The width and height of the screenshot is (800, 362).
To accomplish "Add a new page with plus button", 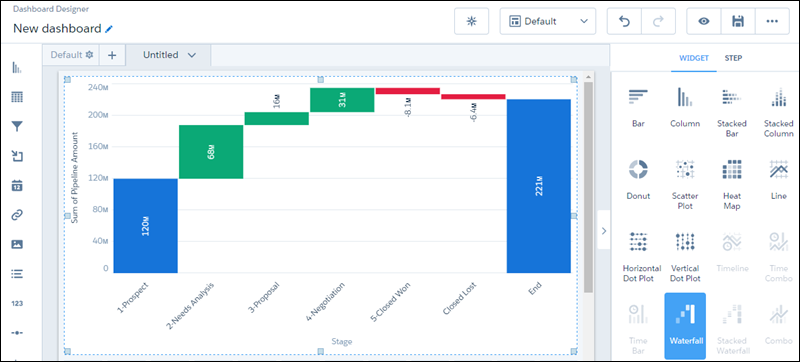I will tap(112, 55).
